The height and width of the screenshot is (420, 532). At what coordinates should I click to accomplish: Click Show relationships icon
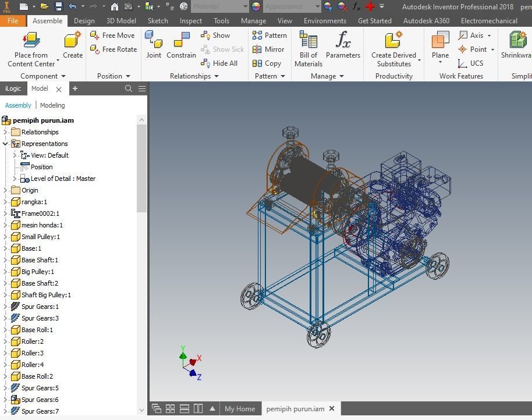click(205, 35)
